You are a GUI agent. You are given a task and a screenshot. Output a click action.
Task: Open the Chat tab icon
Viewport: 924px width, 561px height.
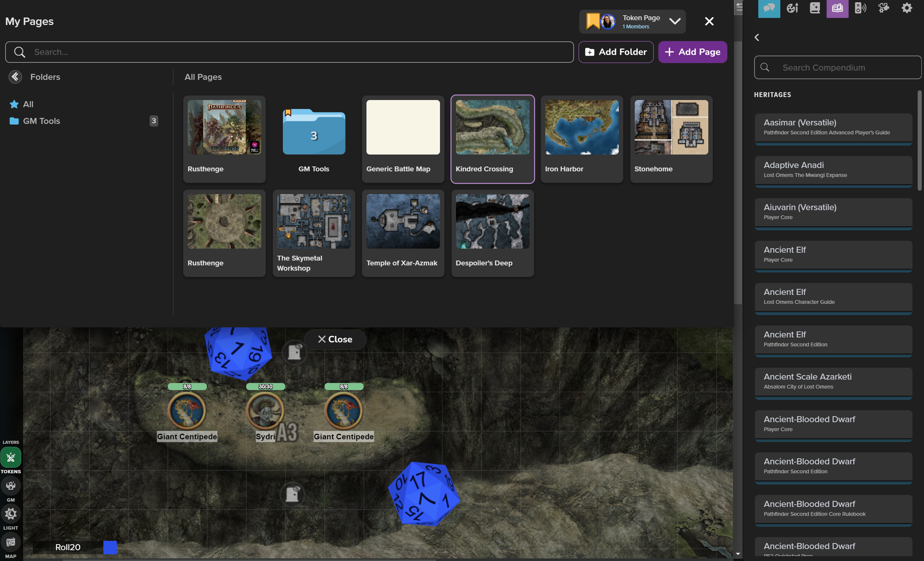769,8
